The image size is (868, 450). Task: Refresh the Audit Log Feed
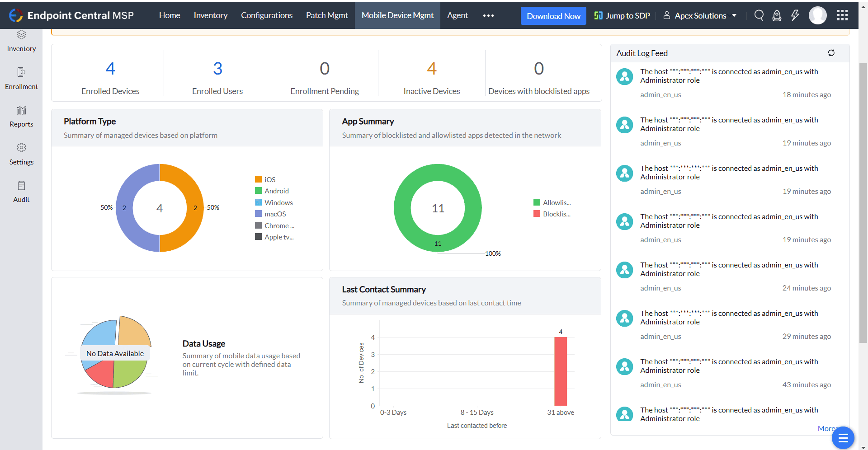point(831,53)
